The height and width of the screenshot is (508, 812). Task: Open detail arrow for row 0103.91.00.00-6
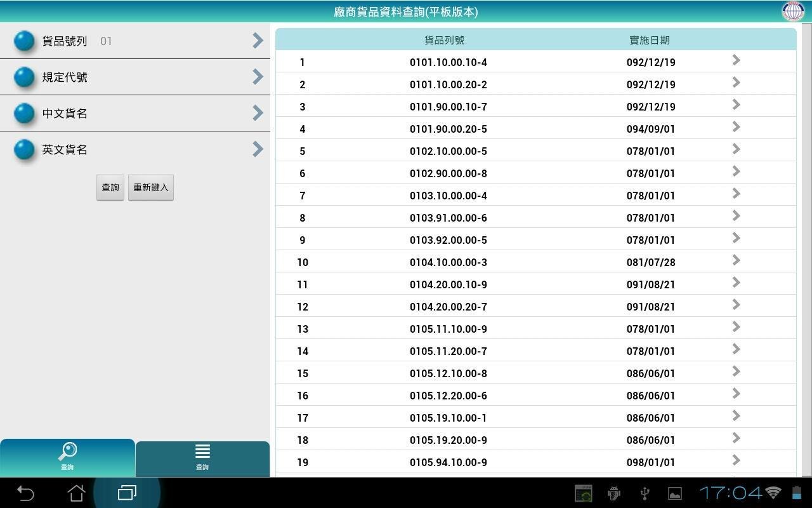pos(736,215)
